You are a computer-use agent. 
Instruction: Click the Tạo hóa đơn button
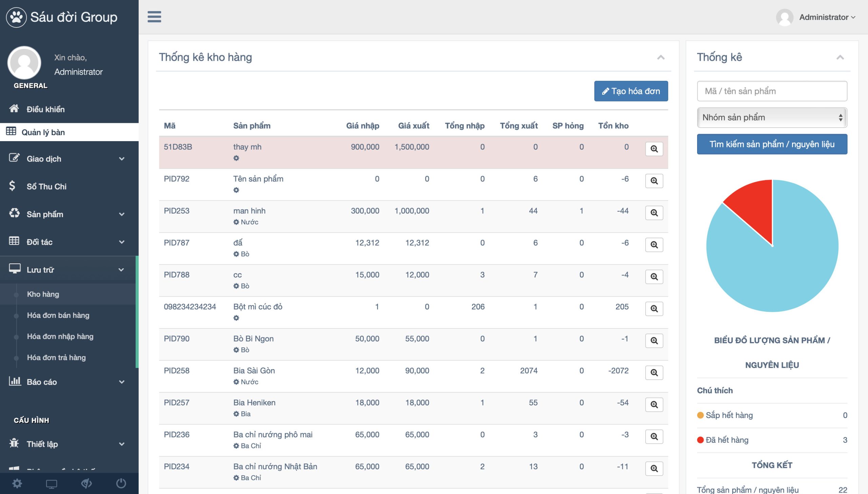coord(631,91)
